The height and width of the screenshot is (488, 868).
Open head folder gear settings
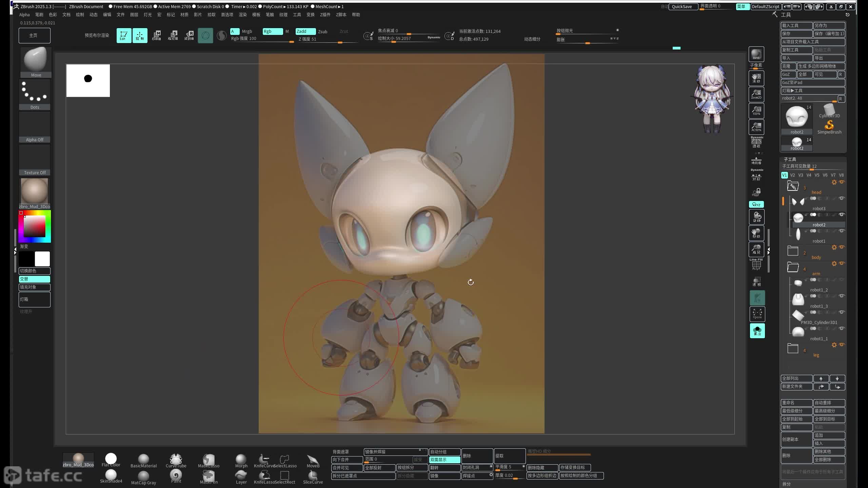pyautogui.click(x=834, y=182)
